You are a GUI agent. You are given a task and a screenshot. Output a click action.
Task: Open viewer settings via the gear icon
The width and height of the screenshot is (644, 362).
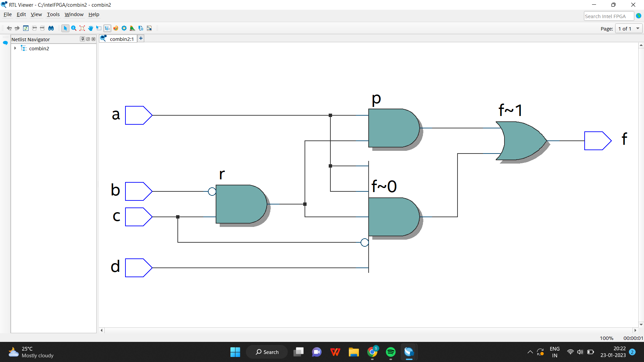pos(124,28)
